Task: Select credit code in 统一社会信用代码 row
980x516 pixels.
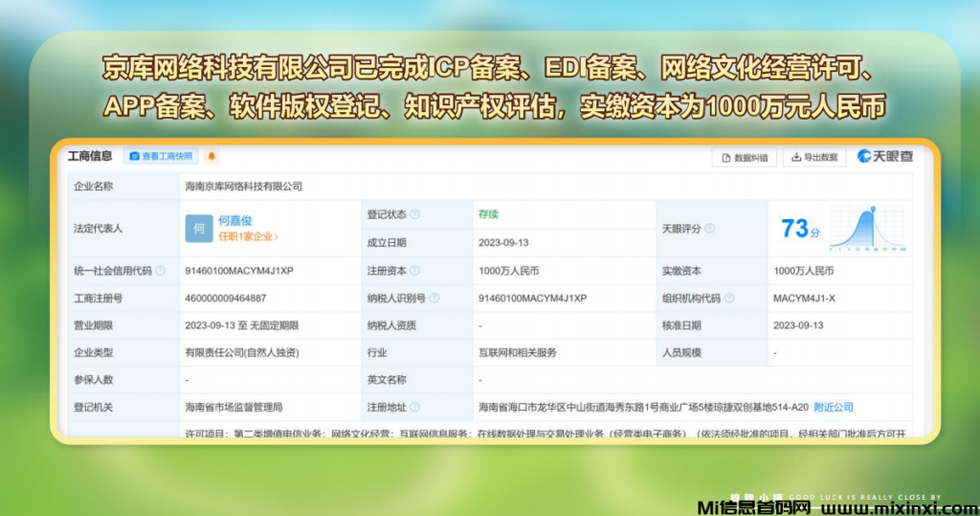Action: 239,271
